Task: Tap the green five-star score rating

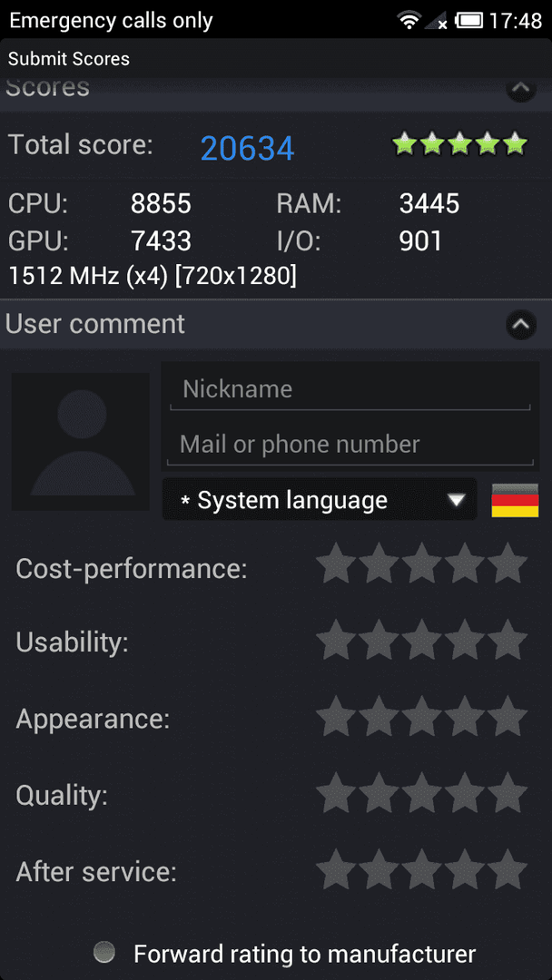Action: click(x=459, y=143)
